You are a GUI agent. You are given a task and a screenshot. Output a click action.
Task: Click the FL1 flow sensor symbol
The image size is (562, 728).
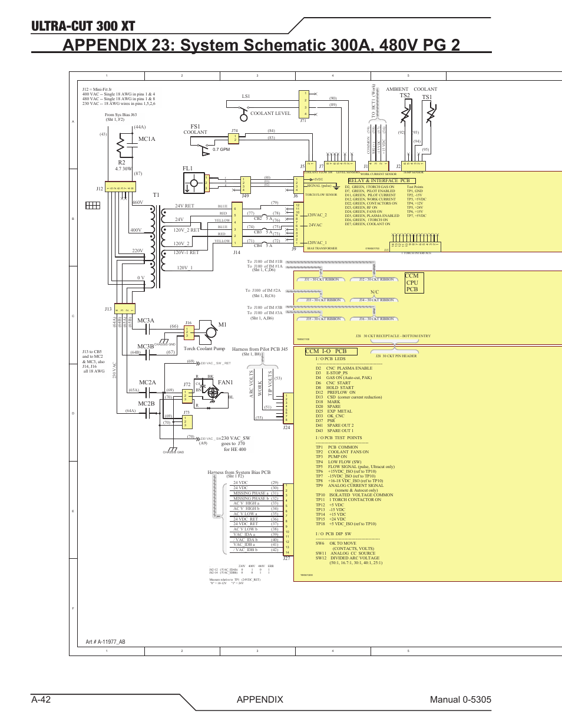[x=194, y=183]
